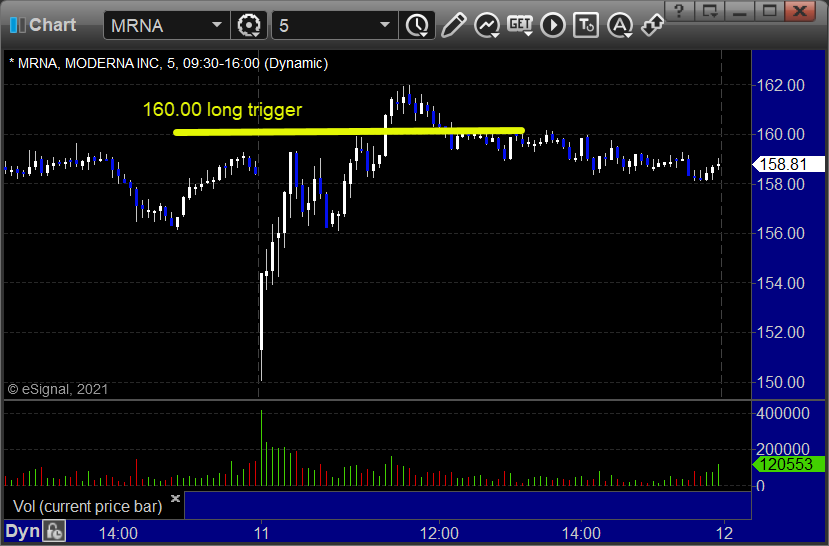This screenshot has height=546, width=829.
Task: Click the tallest green volume bar
Action: [261, 448]
